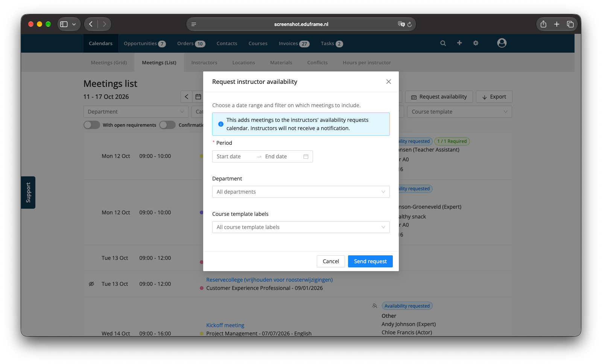
Task: Click the Safari sidebar toggle icon
Action: coord(64,24)
